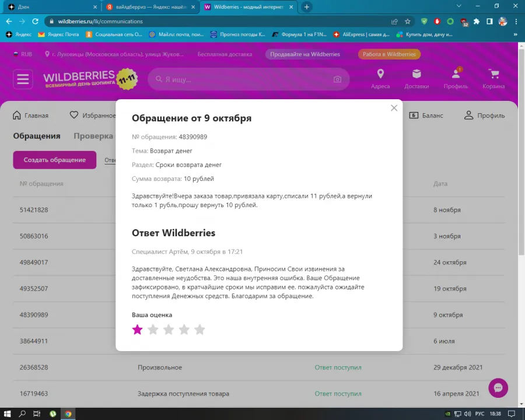Change delivery address г. Луховицы
525x420 pixels.
click(x=114, y=54)
